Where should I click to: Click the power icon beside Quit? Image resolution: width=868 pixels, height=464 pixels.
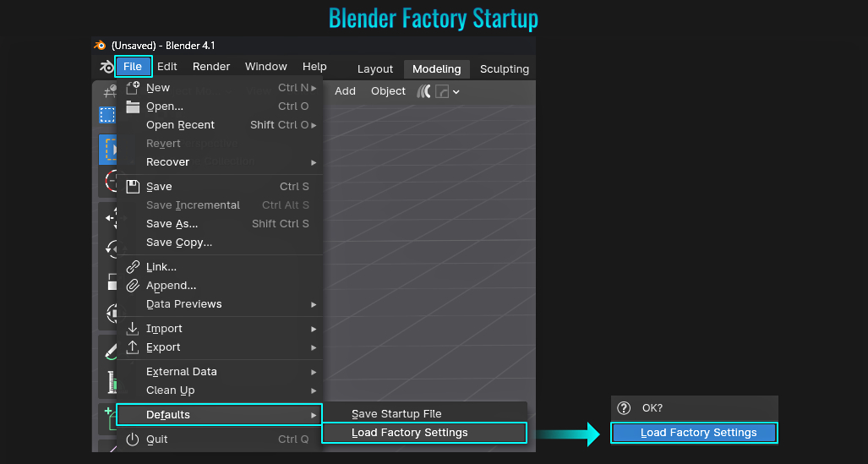pyautogui.click(x=133, y=439)
